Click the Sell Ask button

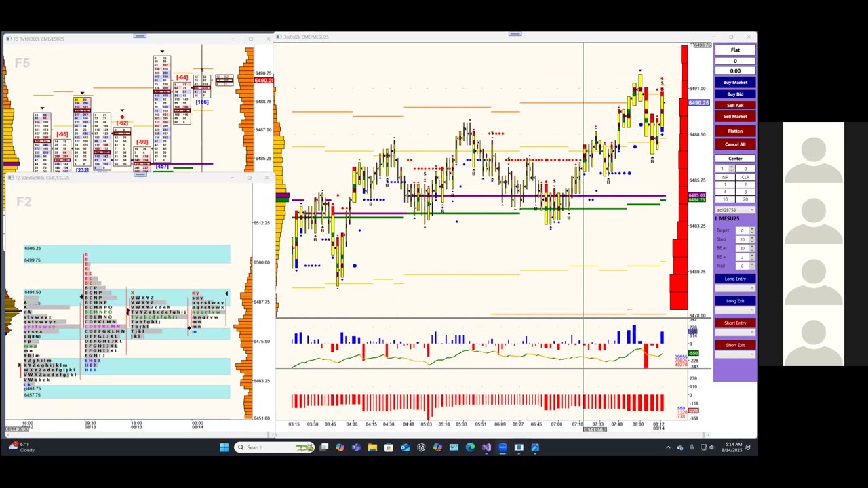click(x=735, y=105)
